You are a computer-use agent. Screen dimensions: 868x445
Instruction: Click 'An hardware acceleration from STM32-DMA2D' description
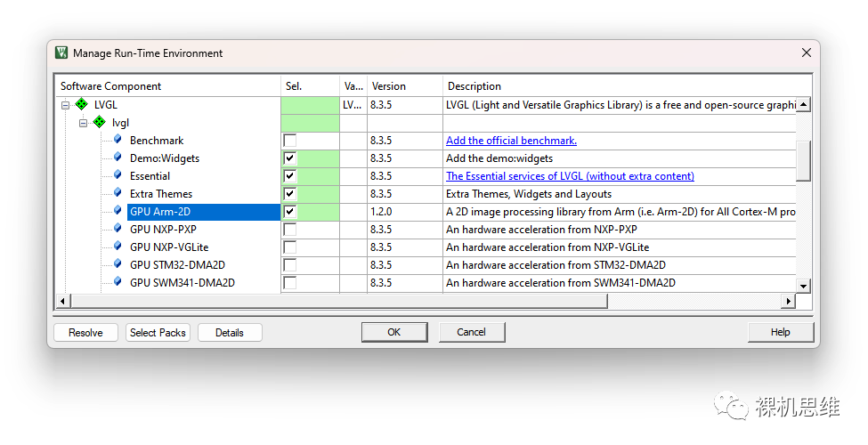(x=556, y=264)
